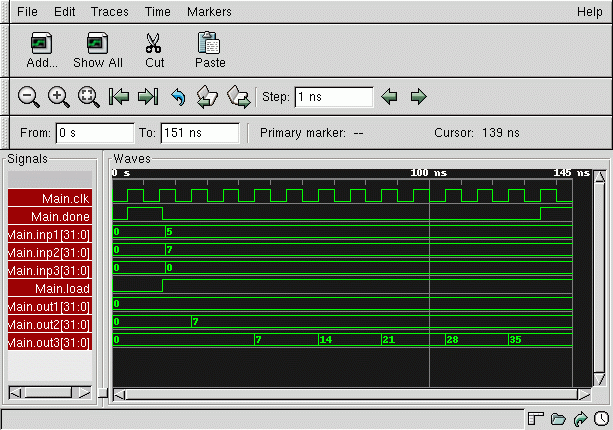Open the Markers menu
Viewport: 613px width, 430px height.
pos(209,12)
